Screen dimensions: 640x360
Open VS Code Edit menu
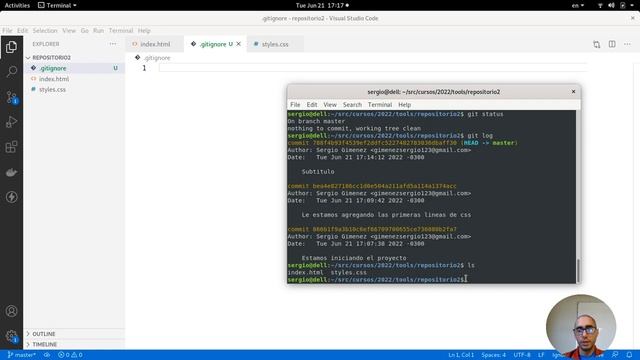pyautogui.click(x=22, y=31)
